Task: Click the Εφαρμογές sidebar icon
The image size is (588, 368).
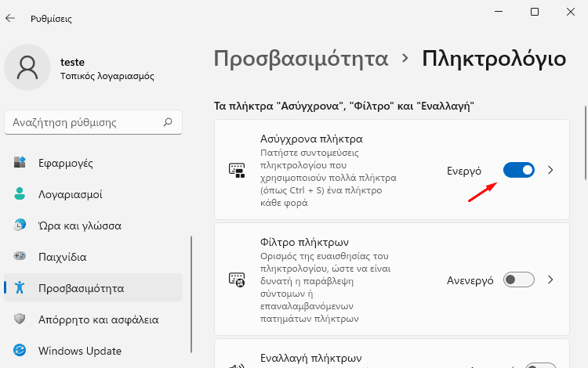Action: [20, 163]
